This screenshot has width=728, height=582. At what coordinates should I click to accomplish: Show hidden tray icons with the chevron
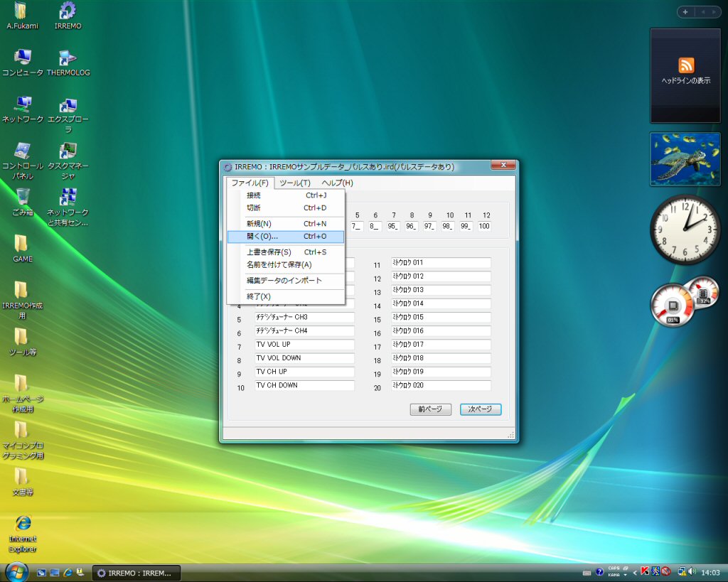pos(635,573)
